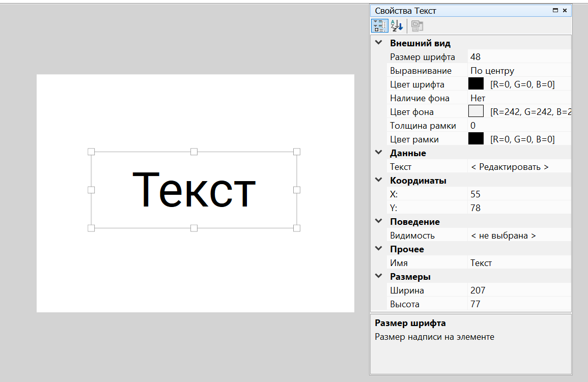Collapse the Поведение section
This screenshot has width=588, height=382.
(378, 221)
